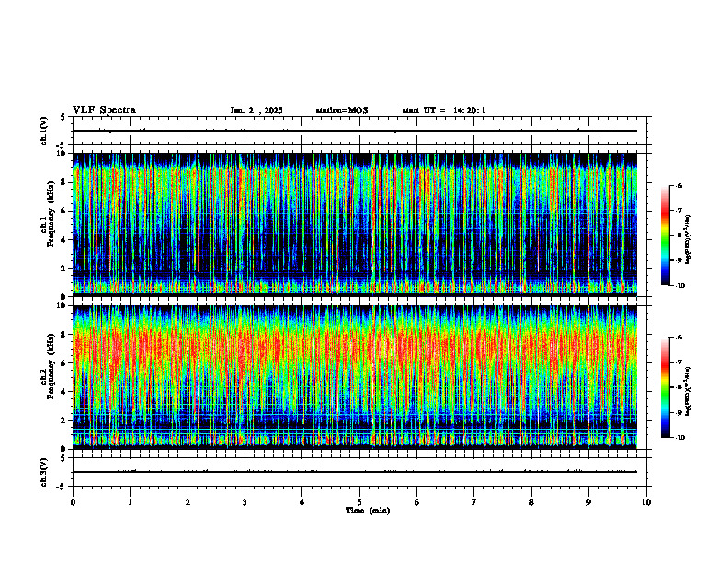
Task: Click the ch.1 voltage waveform trace
Action: coord(355,131)
